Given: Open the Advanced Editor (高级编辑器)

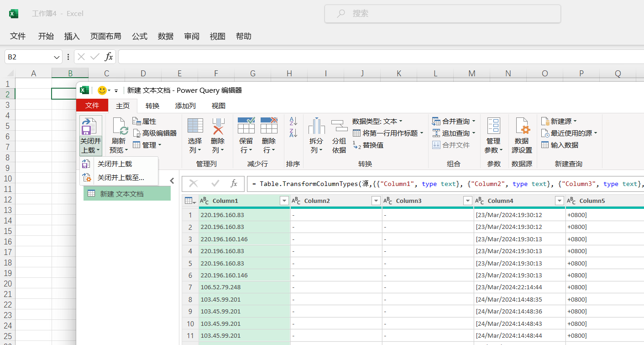Looking at the screenshot, I should 155,133.
